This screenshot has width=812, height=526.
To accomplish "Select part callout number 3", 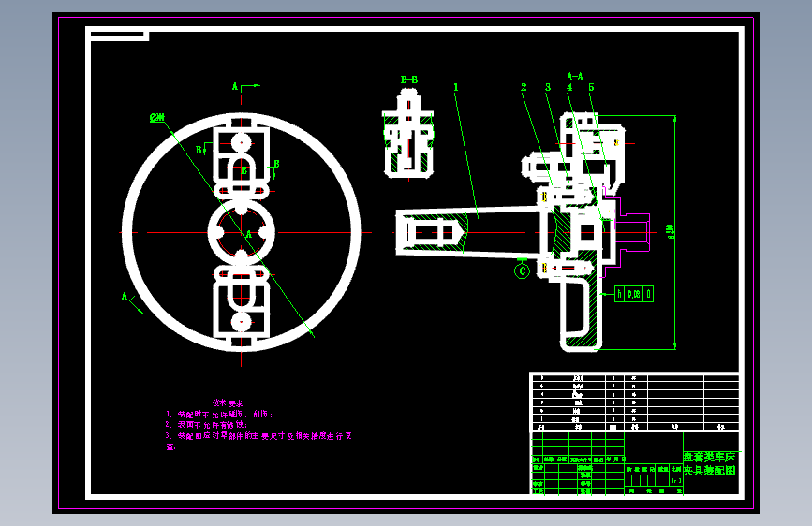I will 548,87.
